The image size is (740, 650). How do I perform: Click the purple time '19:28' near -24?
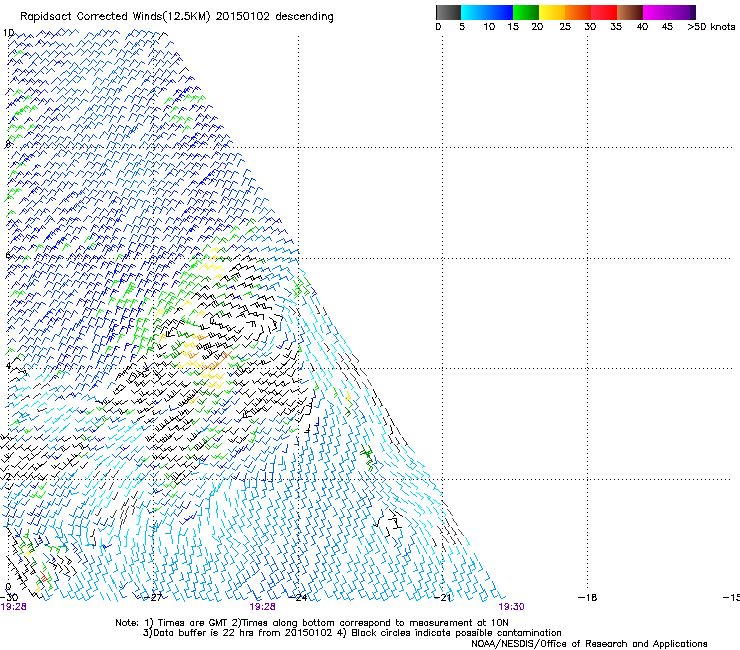coord(262,607)
